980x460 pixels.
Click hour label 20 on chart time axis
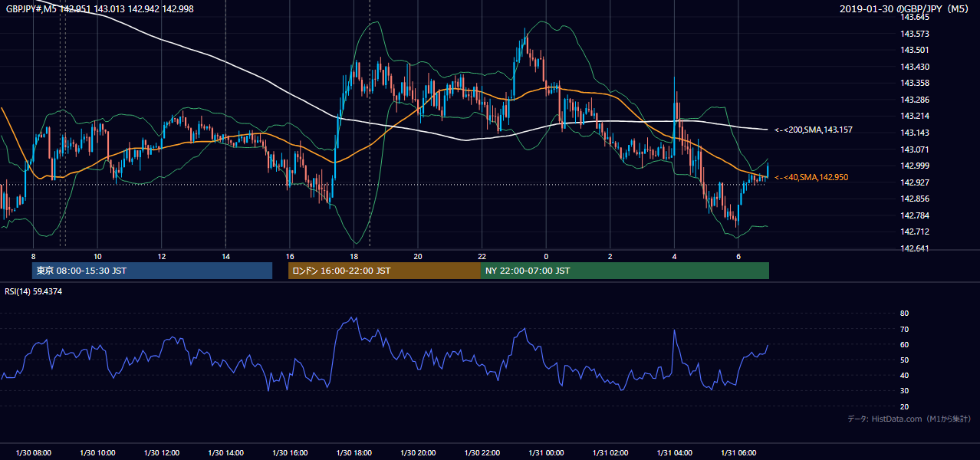coord(418,256)
